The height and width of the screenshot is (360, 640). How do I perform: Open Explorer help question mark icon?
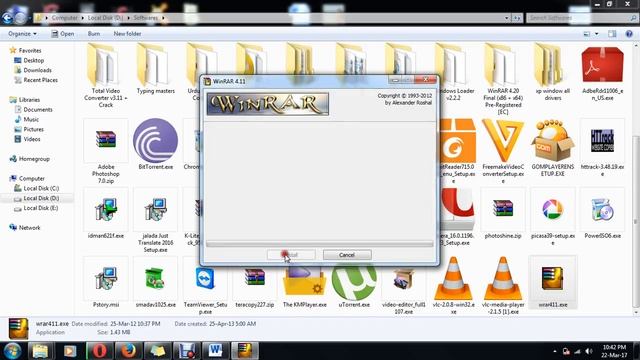(629, 34)
